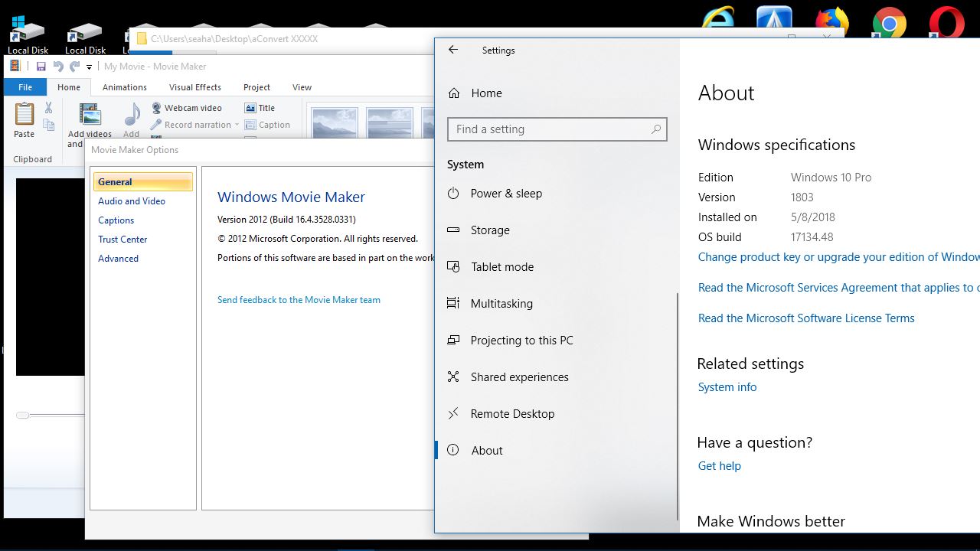The height and width of the screenshot is (551, 980).
Task: Click Add videos and photos in Movie Maker
Action: 90,126
